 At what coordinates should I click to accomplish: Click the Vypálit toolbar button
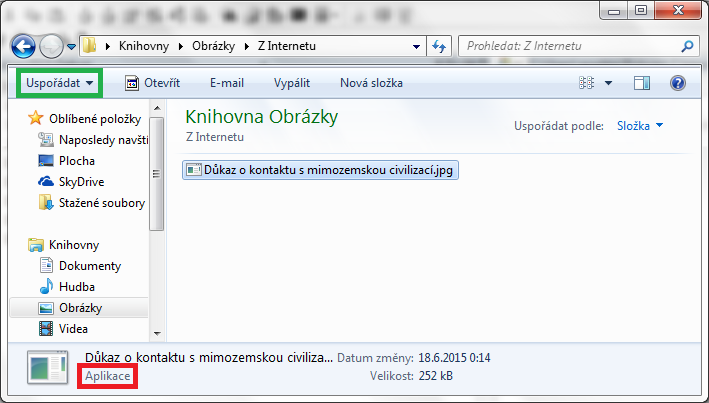(x=293, y=83)
